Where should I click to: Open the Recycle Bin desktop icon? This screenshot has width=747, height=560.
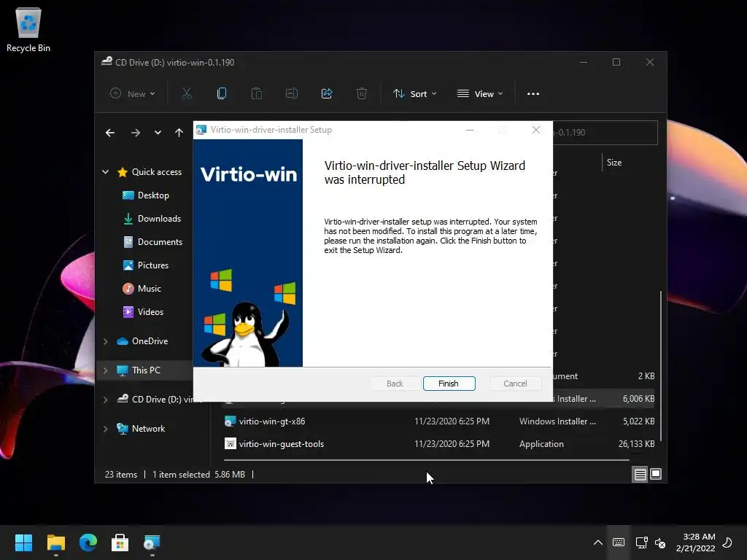[x=28, y=29]
